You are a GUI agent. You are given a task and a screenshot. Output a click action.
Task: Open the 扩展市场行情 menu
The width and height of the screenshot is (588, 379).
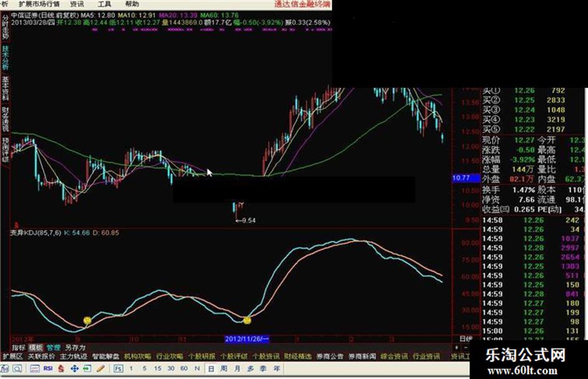click(39, 4)
